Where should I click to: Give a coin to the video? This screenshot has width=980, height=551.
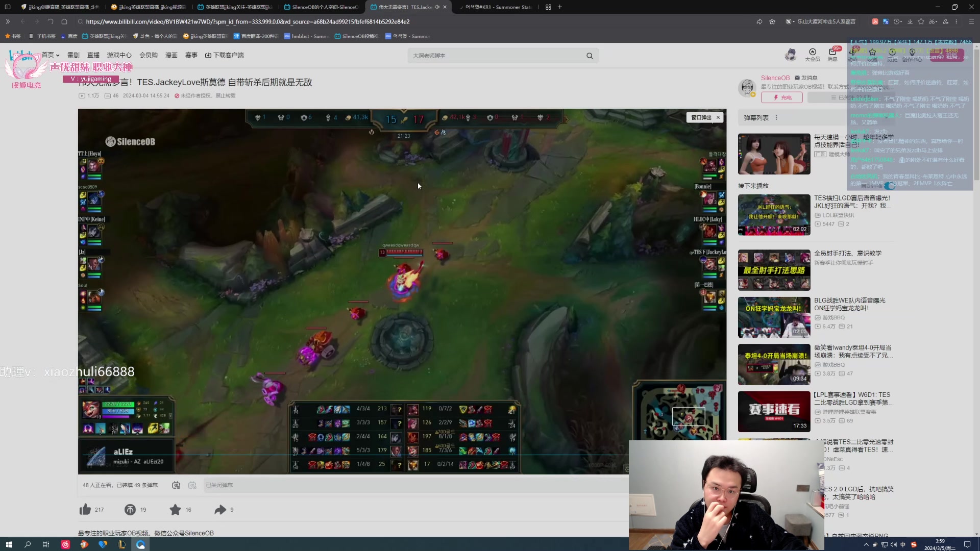click(130, 509)
